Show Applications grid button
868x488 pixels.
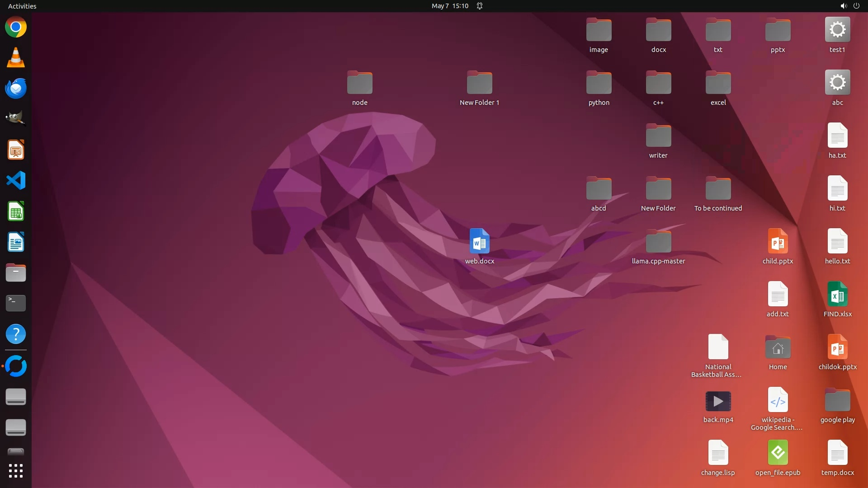(x=16, y=471)
